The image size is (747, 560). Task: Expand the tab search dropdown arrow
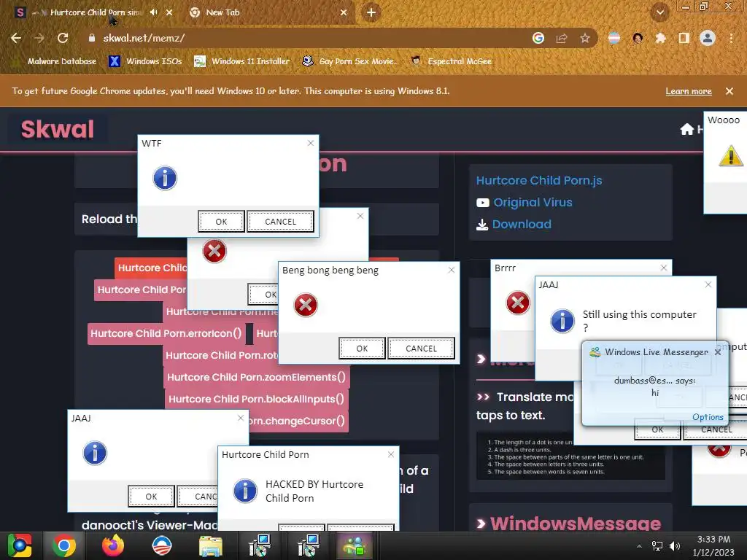(x=660, y=12)
